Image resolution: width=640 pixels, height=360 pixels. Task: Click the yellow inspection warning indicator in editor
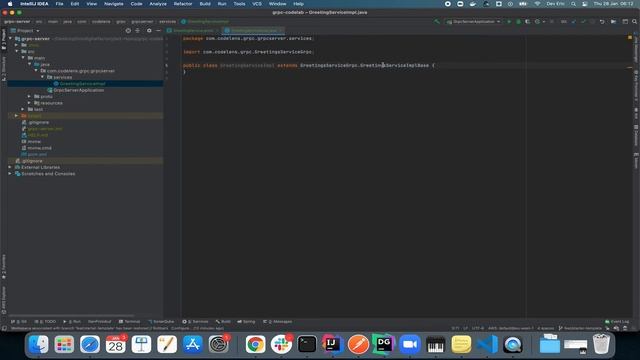[x=629, y=38]
